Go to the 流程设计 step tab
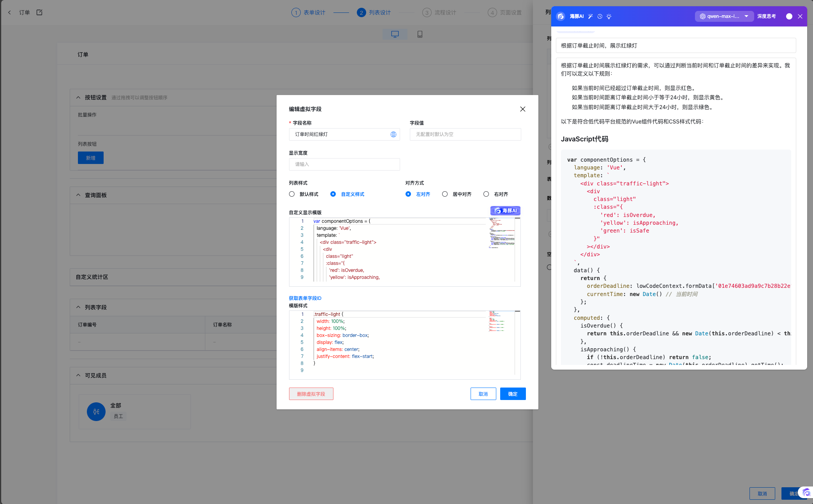 tap(439, 12)
